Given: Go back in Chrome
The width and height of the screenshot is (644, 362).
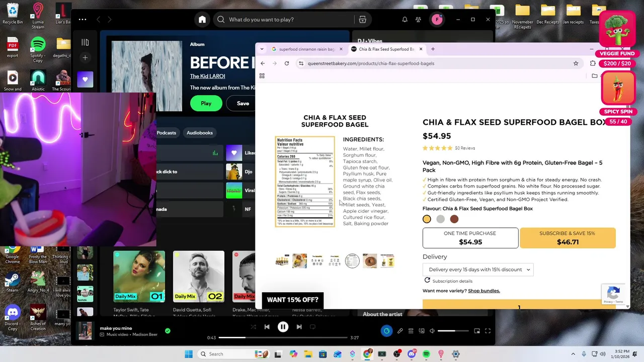Looking at the screenshot, I should coord(263,63).
